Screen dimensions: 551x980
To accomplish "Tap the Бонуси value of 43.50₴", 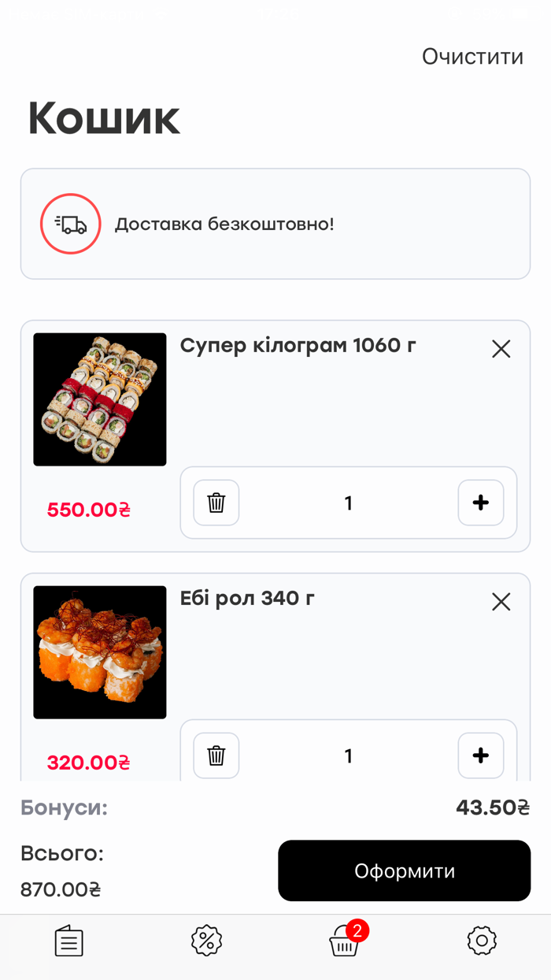I will pos(492,807).
